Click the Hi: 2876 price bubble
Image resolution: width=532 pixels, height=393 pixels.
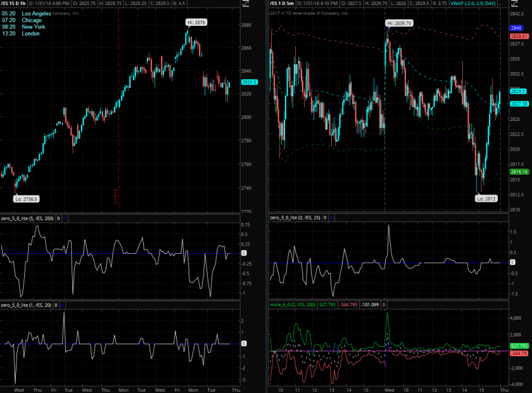[x=196, y=22]
